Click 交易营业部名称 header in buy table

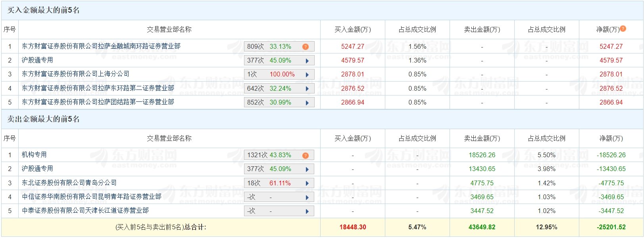point(169,30)
